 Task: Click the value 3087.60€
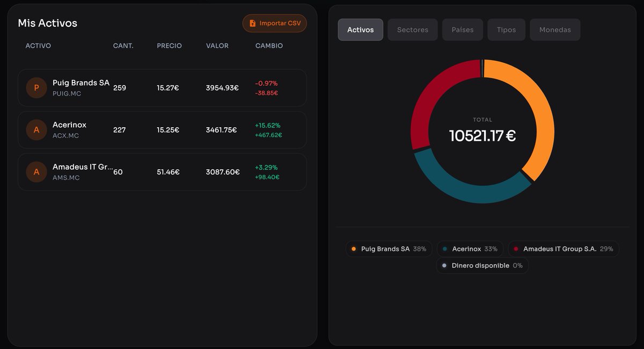(223, 172)
